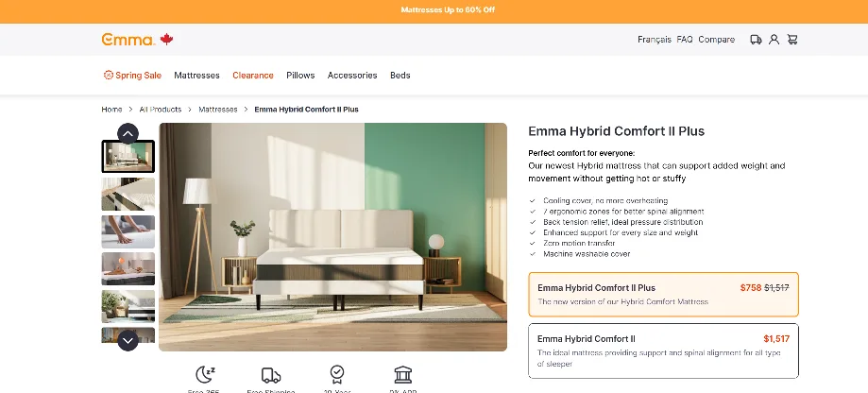Open the user account icon

click(774, 40)
